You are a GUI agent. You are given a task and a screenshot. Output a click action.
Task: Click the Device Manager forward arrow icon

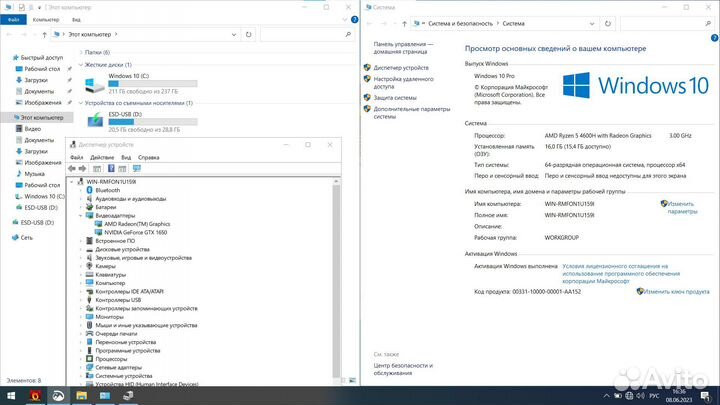click(82, 169)
